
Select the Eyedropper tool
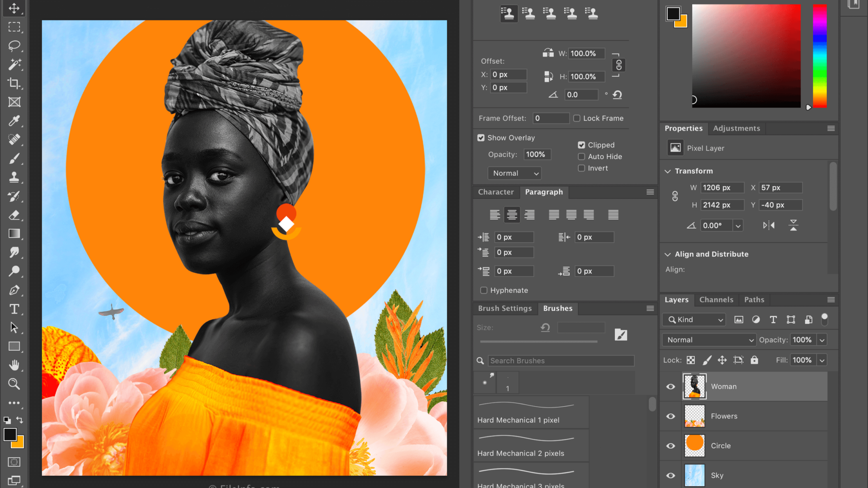click(14, 121)
